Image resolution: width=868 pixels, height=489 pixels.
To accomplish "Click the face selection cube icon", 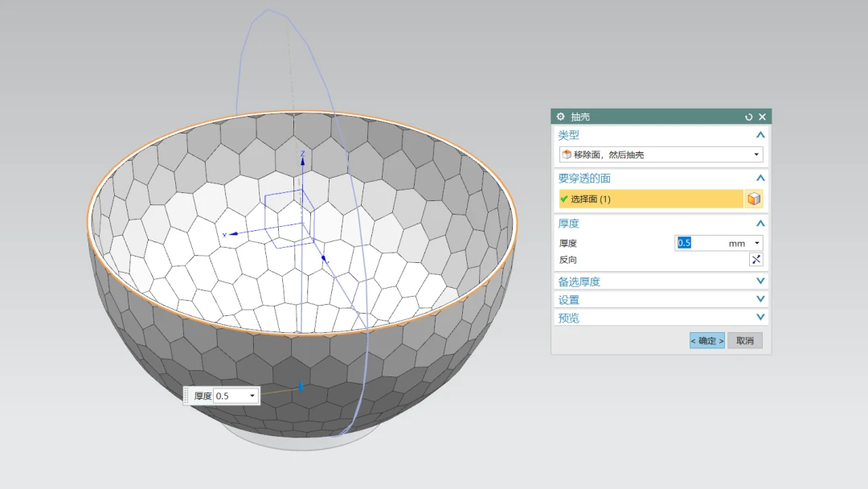I will [x=754, y=199].
